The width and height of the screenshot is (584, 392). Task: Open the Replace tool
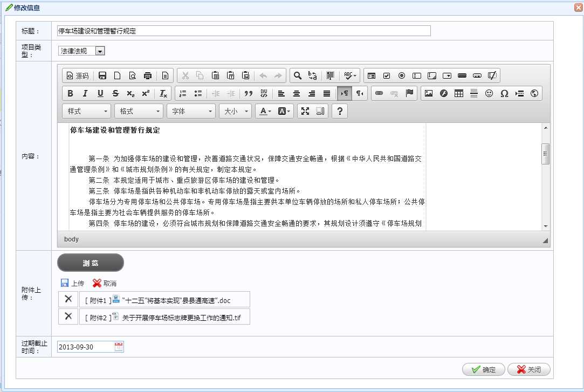click(312, 75)
